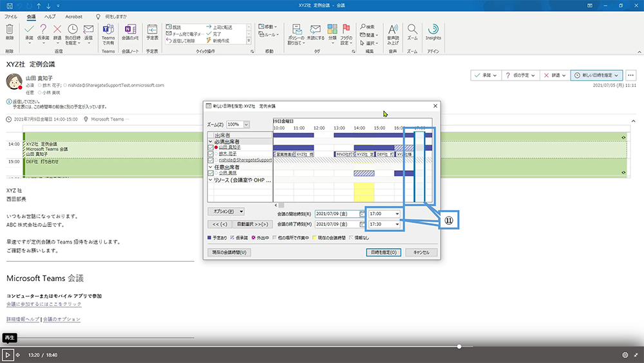The width and height of the screenshot is (644, 363).
Task: Collapse the 必須出席者 group
Action: coord(211,141)
